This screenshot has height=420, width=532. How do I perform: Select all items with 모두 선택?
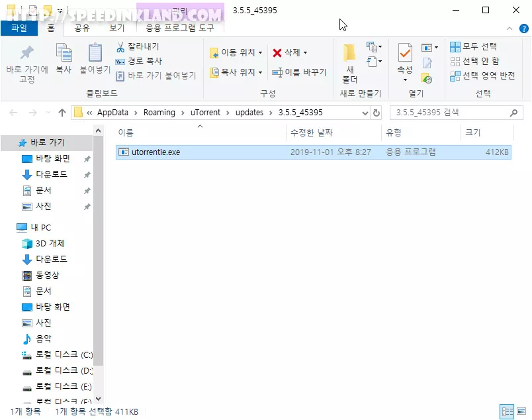pos(473,46)
